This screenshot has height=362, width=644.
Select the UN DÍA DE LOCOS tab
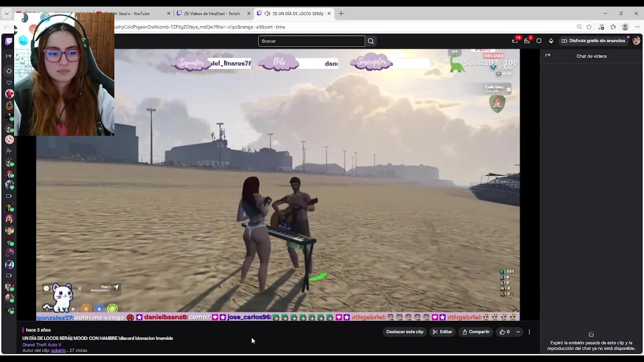294,14
